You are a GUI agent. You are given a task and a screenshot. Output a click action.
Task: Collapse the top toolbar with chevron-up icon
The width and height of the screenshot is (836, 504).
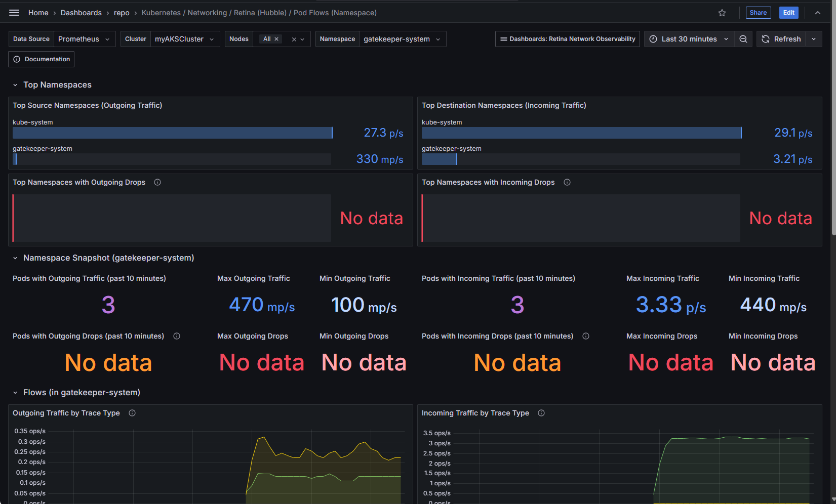pyautogui.click(x=818, y=13)
